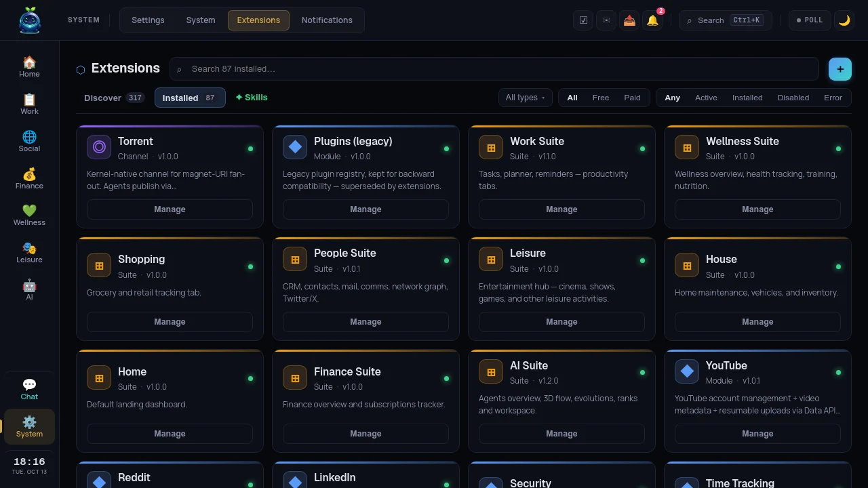
Task: Open notifications bell with badge
Action: (x=652, y=20)
